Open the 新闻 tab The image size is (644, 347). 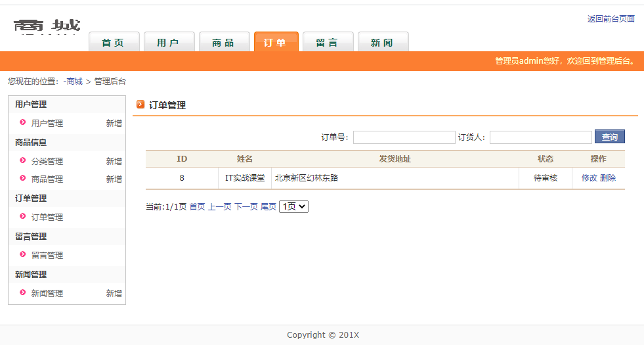click(383, 42)
